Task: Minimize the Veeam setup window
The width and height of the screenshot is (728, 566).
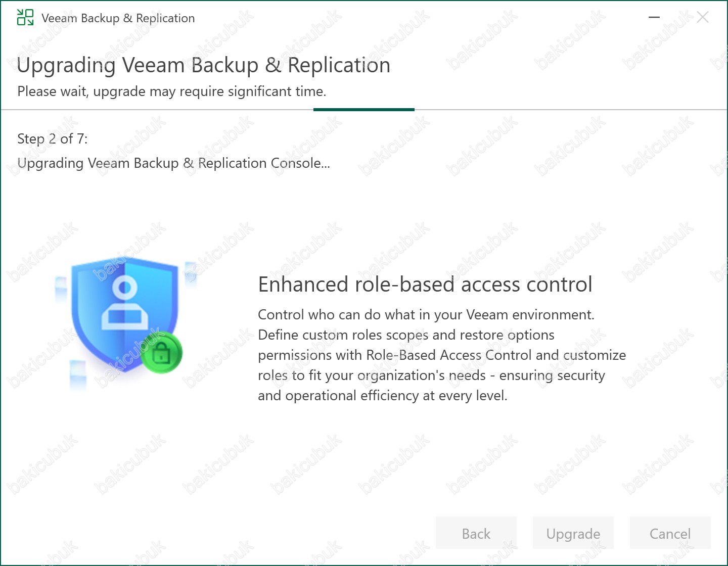Action: (x=654, y=18)
